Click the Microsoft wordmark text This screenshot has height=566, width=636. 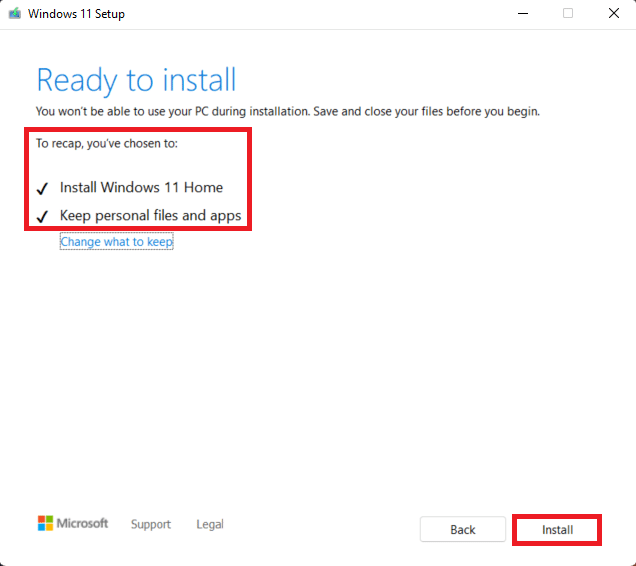click(x=83, y=524)
